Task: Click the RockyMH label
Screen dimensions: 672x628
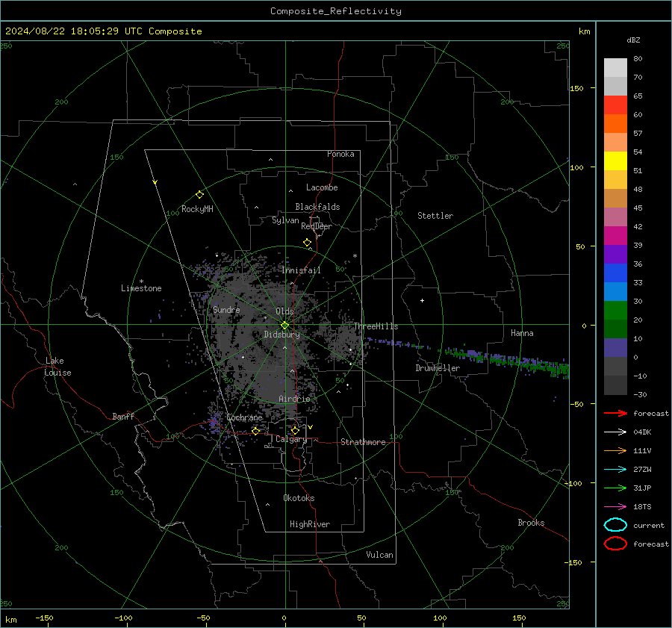Action: click(197, 209)
